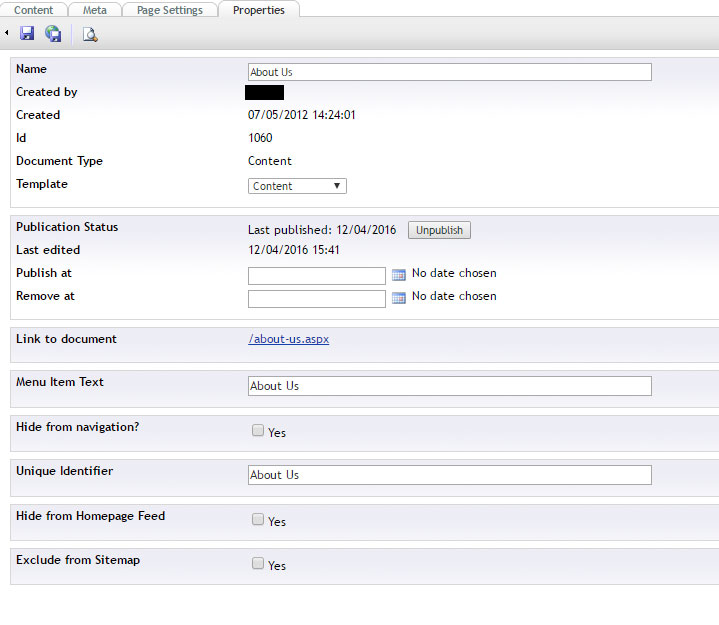Switch to the Content tab

33,10
